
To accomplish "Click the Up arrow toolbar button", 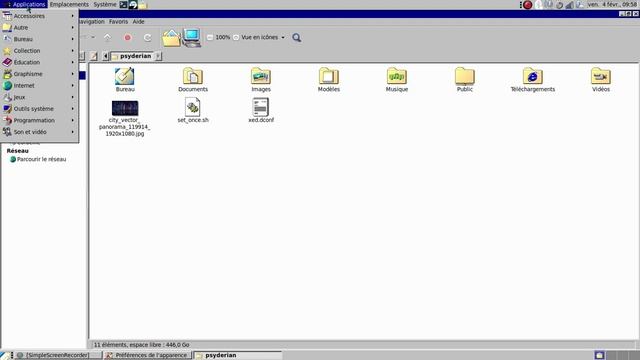I will click(x=107, y=38).
